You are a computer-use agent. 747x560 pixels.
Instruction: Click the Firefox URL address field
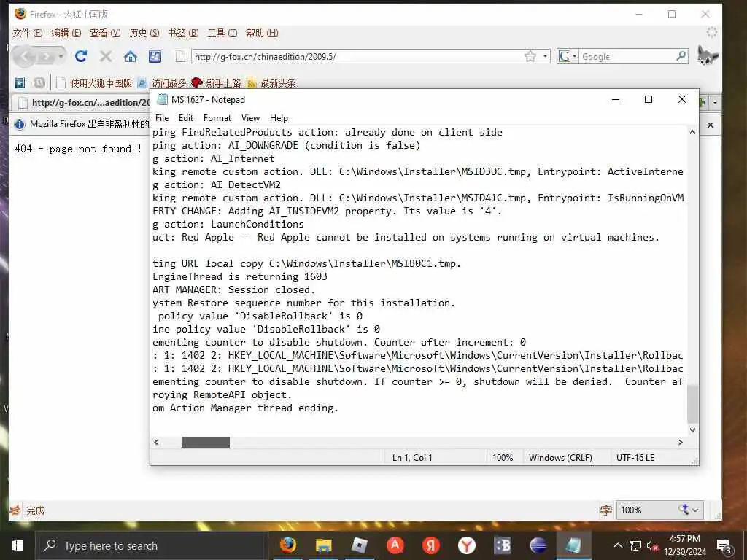pos(357,57)
